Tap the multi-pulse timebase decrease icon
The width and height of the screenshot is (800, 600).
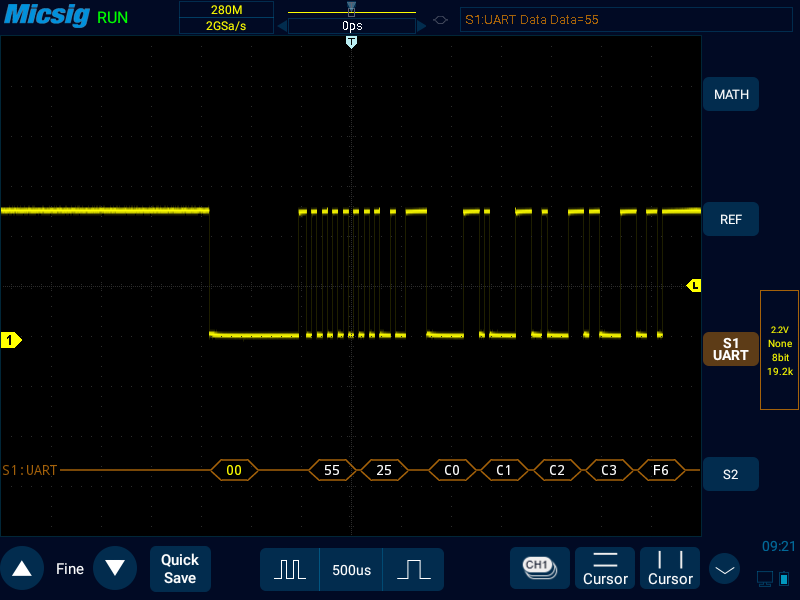tap(290, 569)
